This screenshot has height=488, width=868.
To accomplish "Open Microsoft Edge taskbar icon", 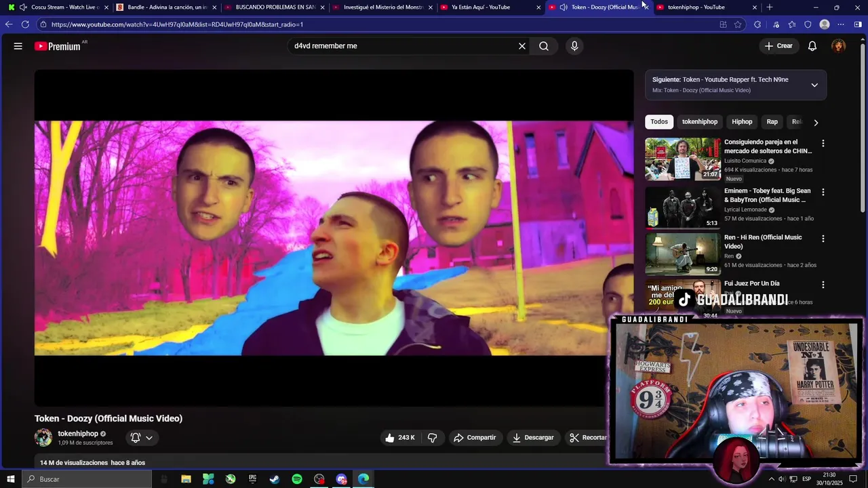I will [363, 479].
